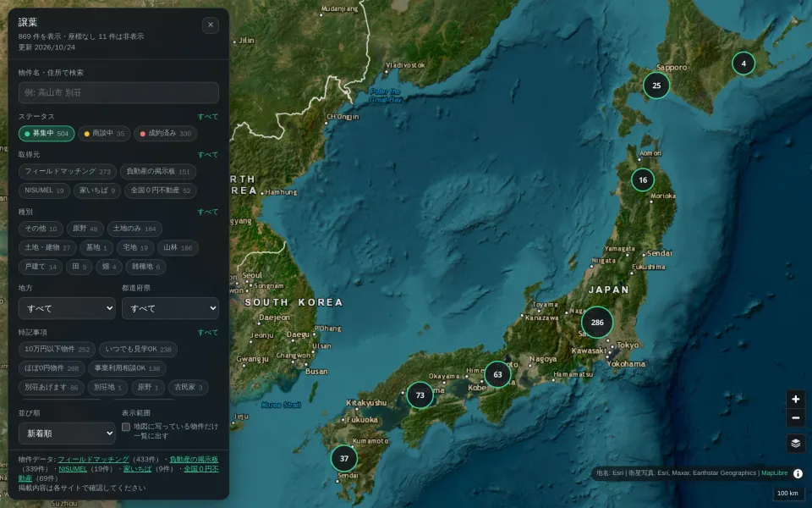Zoom out on the map
Viewport: 812px width, 508px height.
coord(795,417)
